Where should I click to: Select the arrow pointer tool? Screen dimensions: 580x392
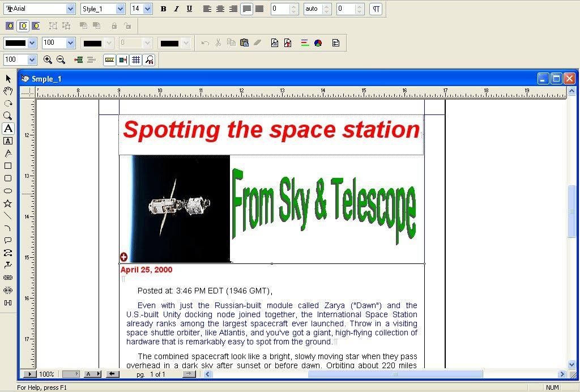point(8,78)
